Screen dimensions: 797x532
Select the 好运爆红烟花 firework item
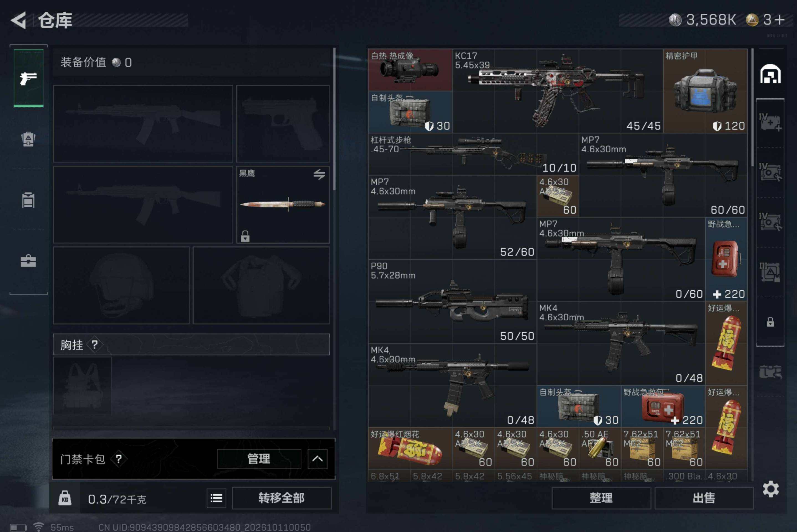[x=410, y=449]
